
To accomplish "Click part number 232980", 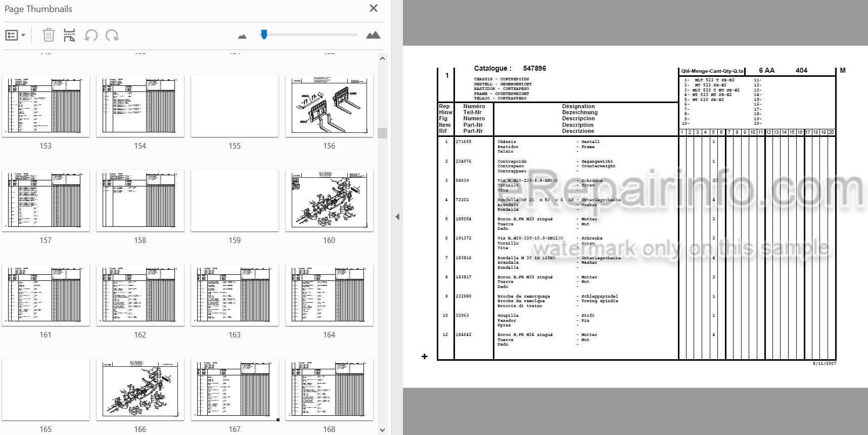I will point(463,296).
